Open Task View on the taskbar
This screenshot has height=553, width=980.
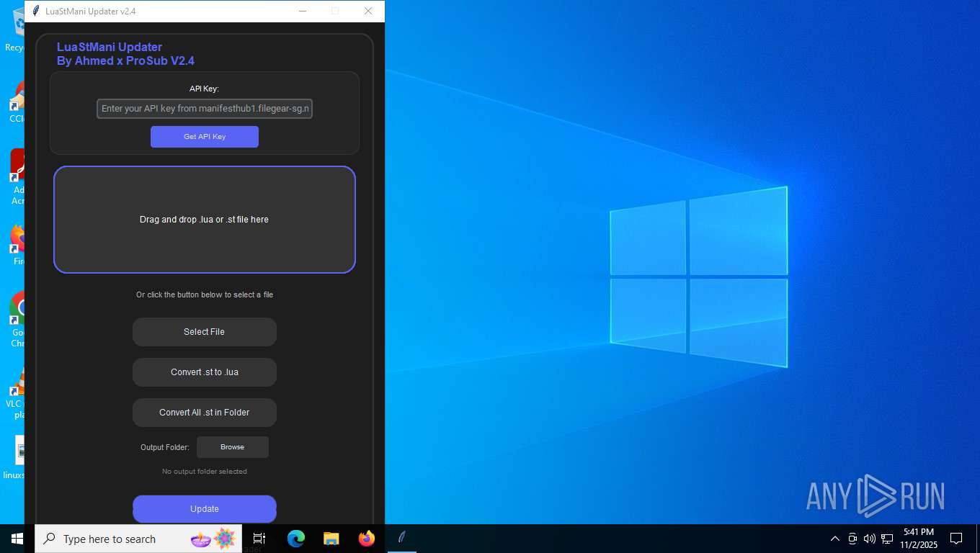pyautogui.click(x=259, y=539)
